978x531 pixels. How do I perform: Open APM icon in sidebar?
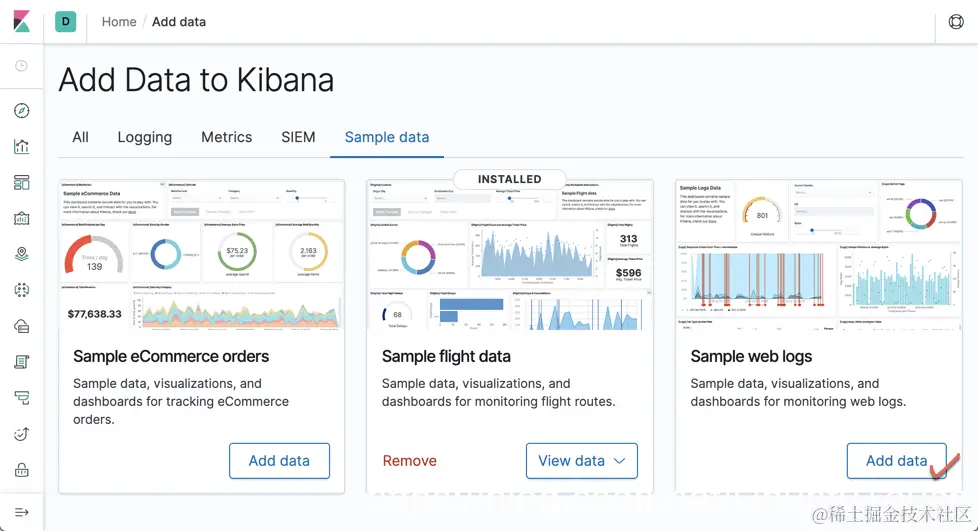21,397
